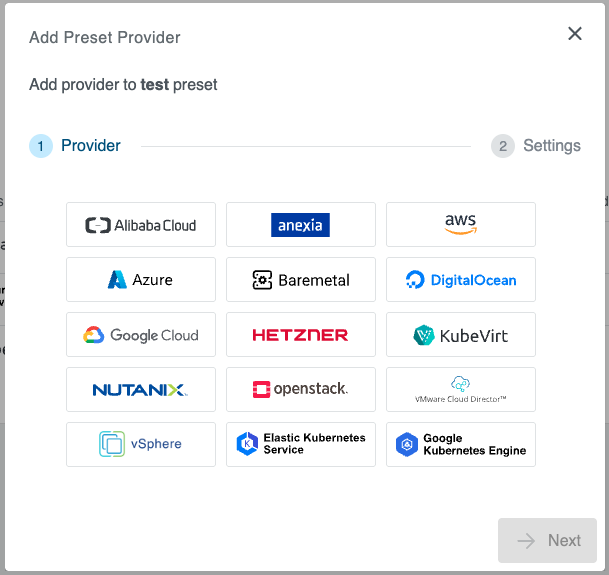The image size is (609, 575).
Task: Select the Alibaba Cloud provider
Action: [141, 225]
